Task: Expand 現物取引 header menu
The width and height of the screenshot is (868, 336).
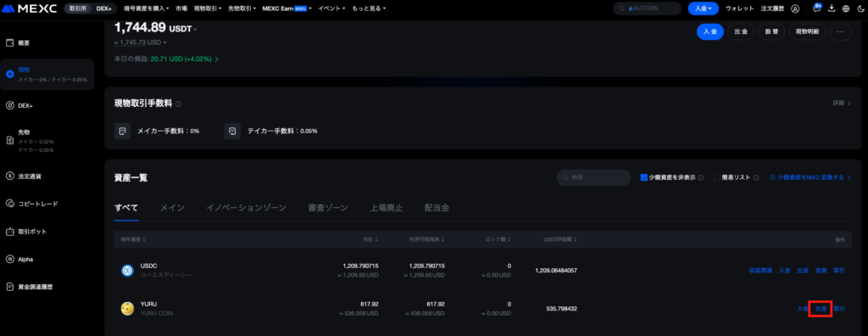Action: [208, 8]
